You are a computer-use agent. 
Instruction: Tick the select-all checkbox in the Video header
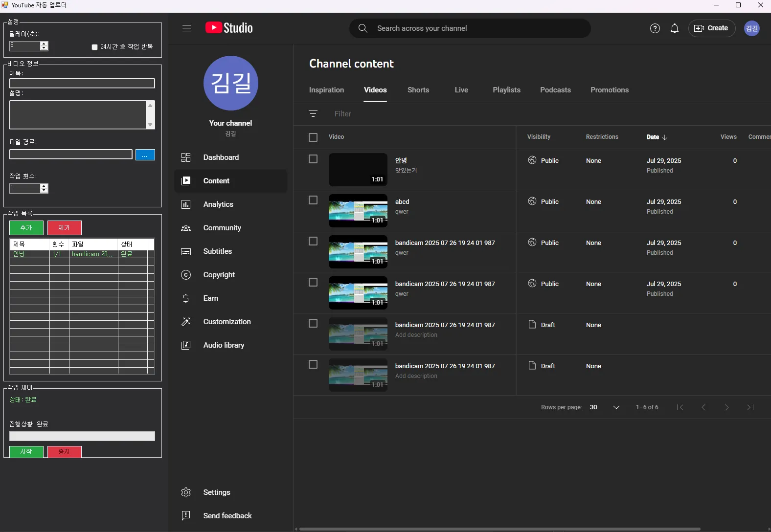click(x=313, y=137)
